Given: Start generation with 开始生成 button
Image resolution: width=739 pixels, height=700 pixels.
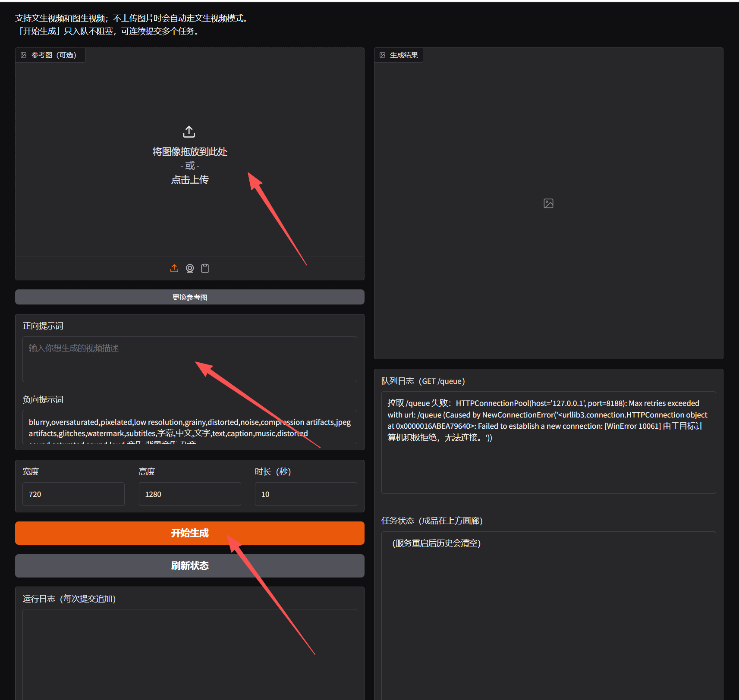Looking at the screenshot, I should (190, 533).
